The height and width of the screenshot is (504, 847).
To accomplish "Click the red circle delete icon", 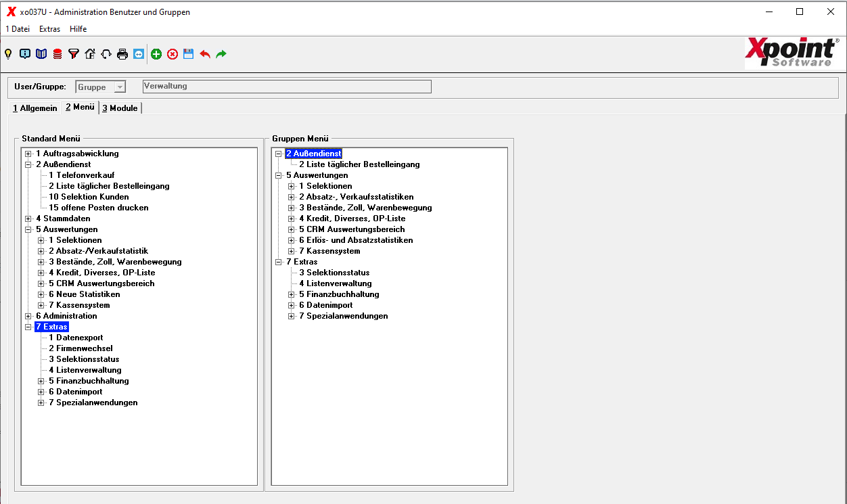I will coord(173,54).
